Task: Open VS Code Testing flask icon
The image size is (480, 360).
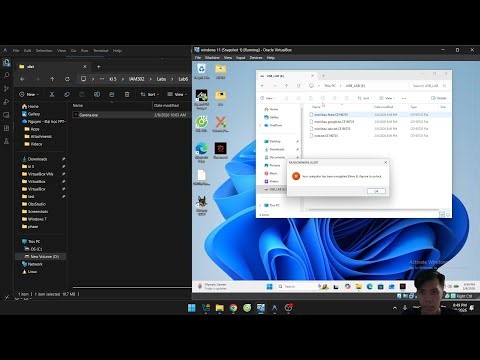Action: pos(6,141)
